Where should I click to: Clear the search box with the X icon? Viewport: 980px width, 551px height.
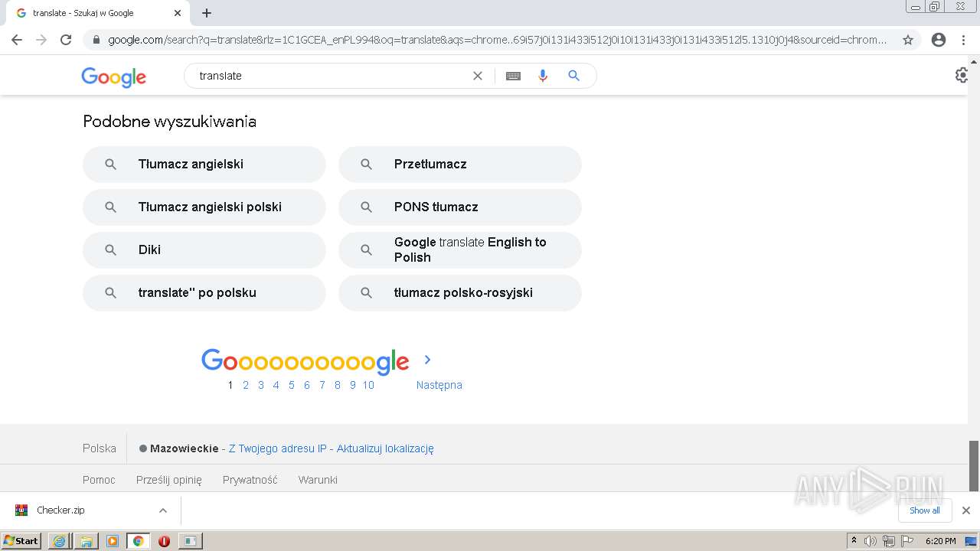(478, 76)
